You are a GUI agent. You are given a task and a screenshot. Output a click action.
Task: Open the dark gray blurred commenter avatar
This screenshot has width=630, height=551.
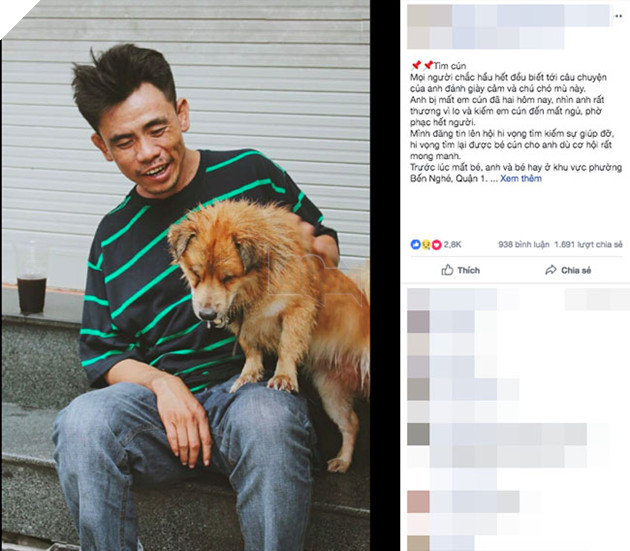click(x=418, y=434)
